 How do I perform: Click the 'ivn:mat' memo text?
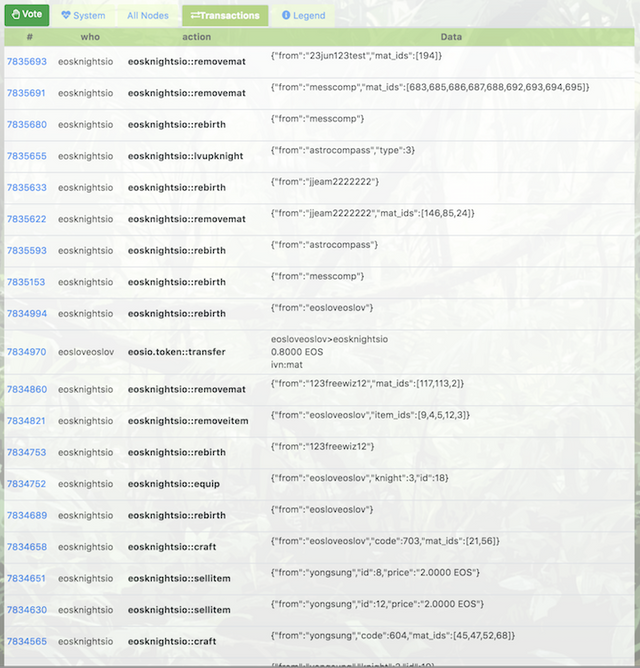pyautogui.click(x=287, y=365)
